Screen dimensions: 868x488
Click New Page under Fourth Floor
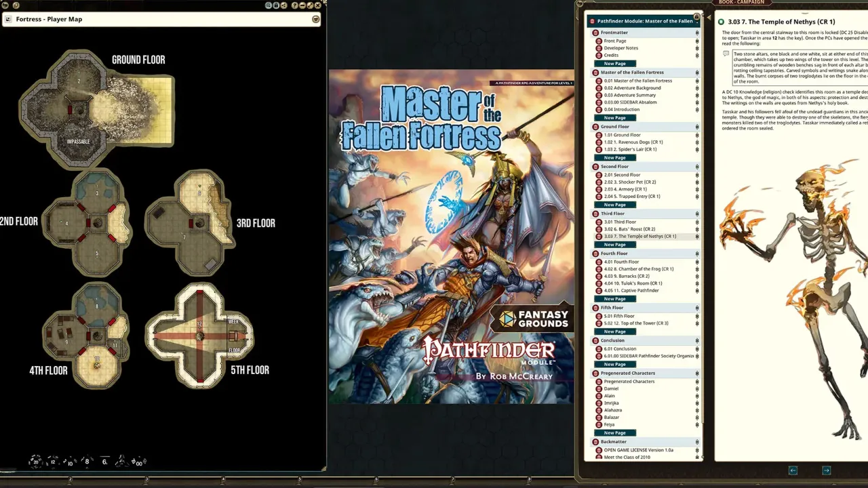tap(615, 299)
